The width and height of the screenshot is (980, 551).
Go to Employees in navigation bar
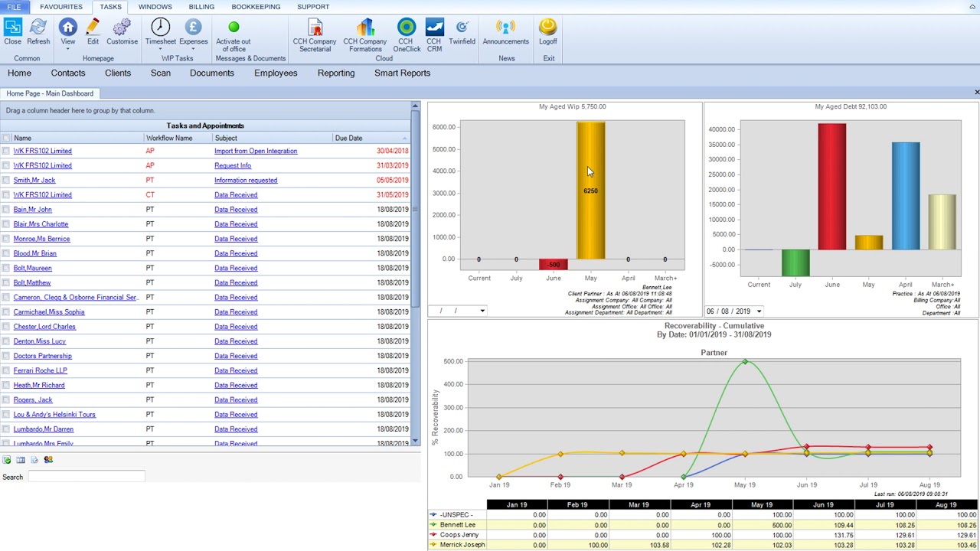(276, 73)
